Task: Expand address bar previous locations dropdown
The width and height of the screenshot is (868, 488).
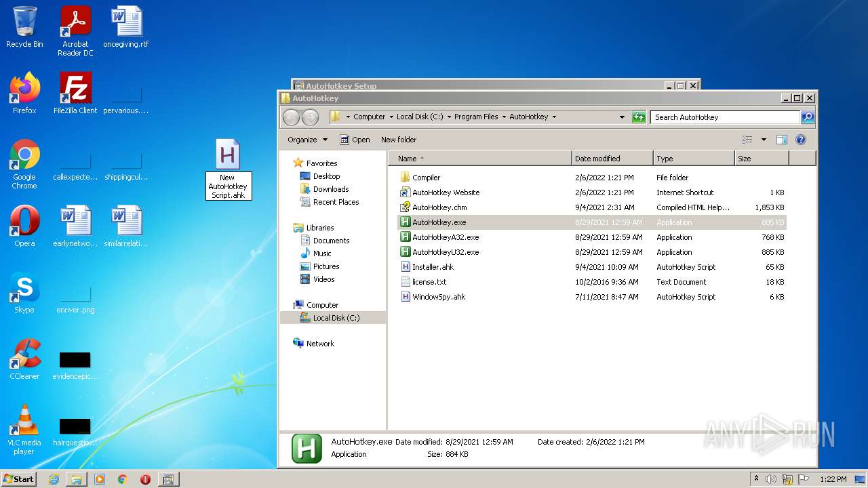Action: point(622,117)
